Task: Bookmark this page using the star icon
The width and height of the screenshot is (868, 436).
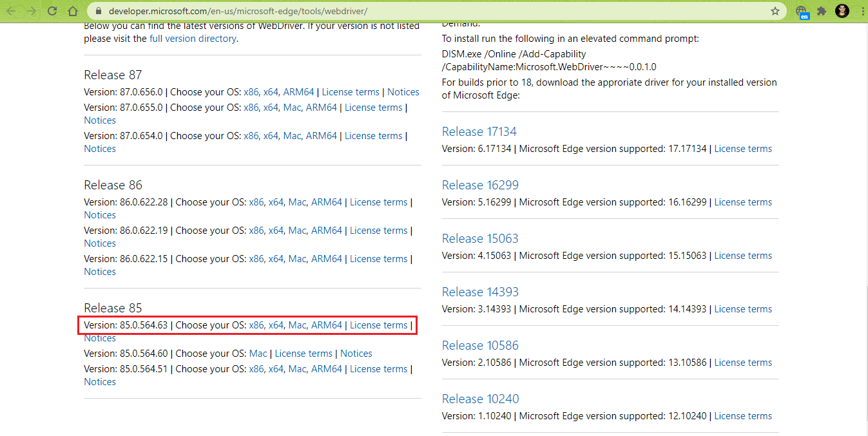Action: (775, 10)
